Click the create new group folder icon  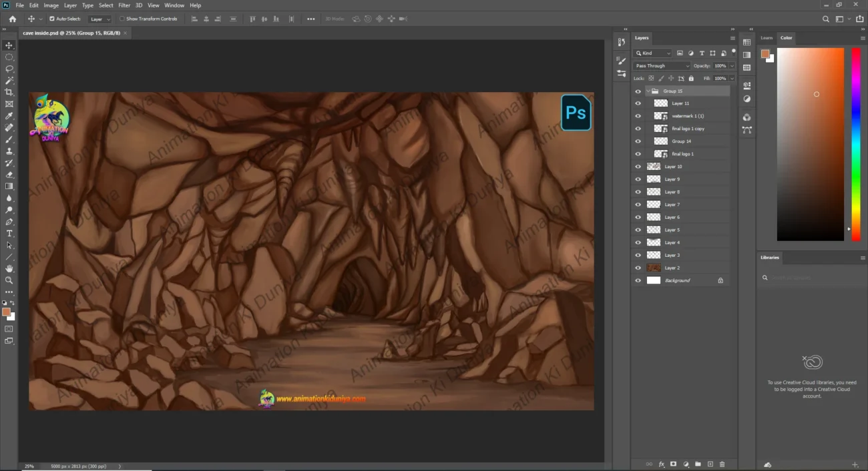click(698, 464)
